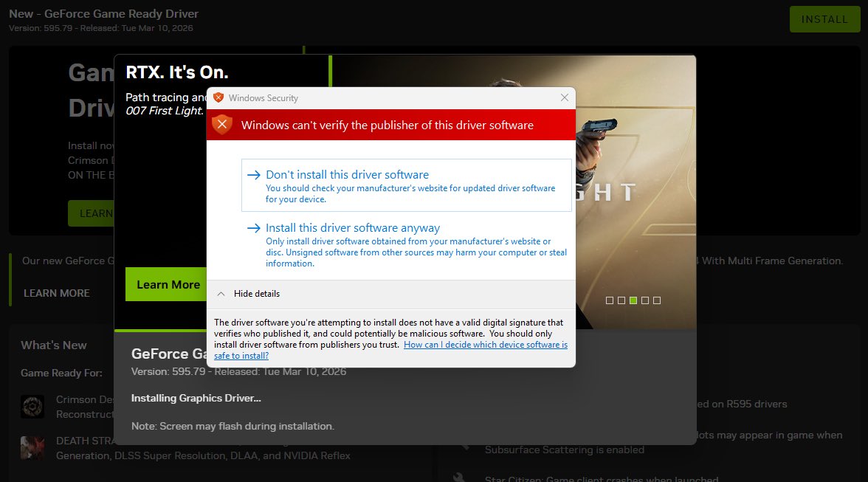
Task: Open the safe-to-install device software help link
Action: [391, 351]
